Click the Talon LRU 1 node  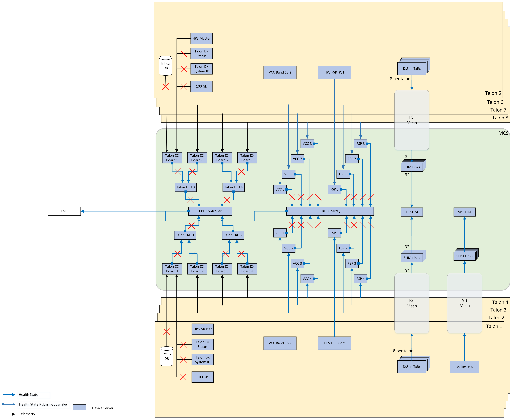(185, 235)
